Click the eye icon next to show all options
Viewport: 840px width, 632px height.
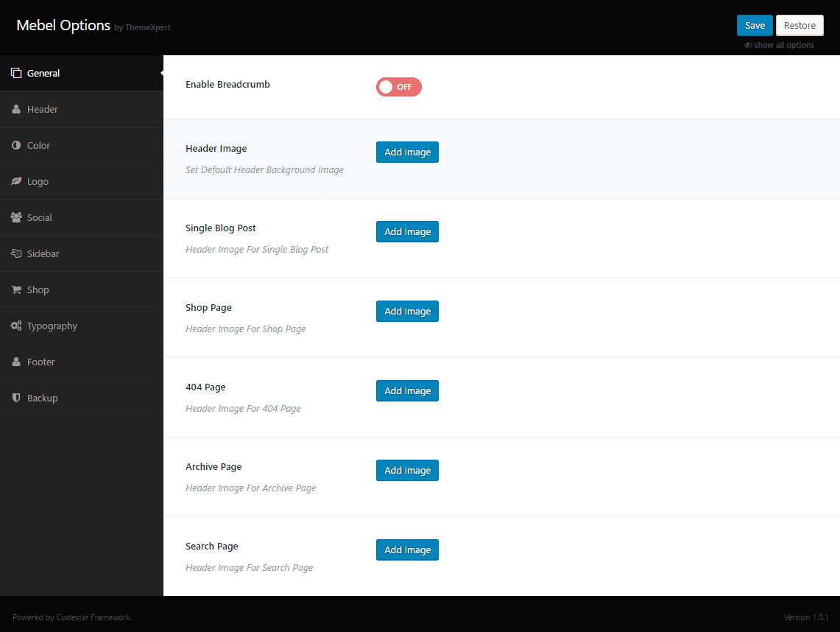[748, 45]
